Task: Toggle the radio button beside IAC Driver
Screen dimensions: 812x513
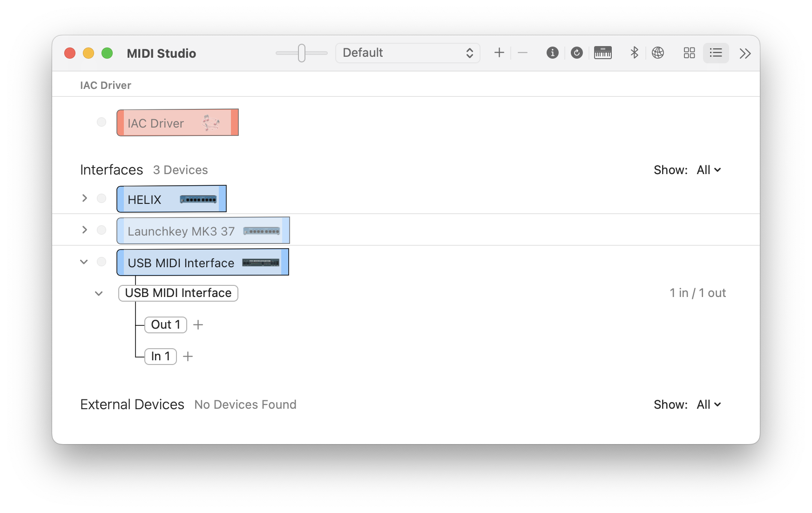Action: [x=101, y=122]
